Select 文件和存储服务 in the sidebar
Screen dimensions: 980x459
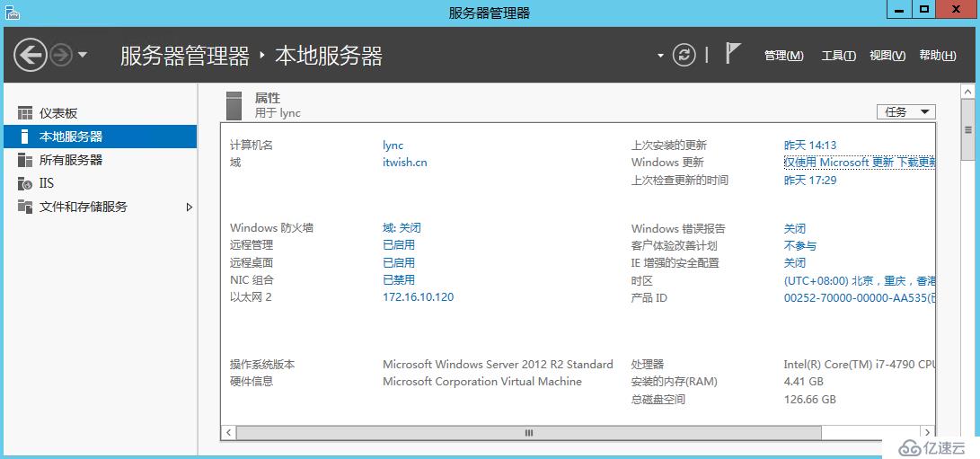[100, 207]
